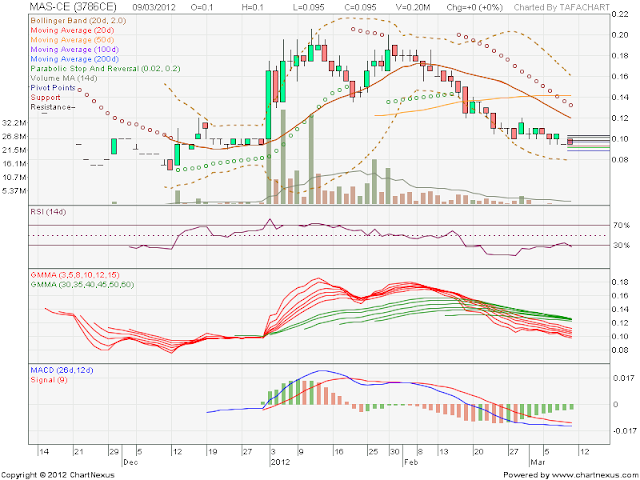This screenshot has height=480, width=640.
Task: Select the Bollinger Band (20d, 2.0) legend
Action: coord(78,20)
